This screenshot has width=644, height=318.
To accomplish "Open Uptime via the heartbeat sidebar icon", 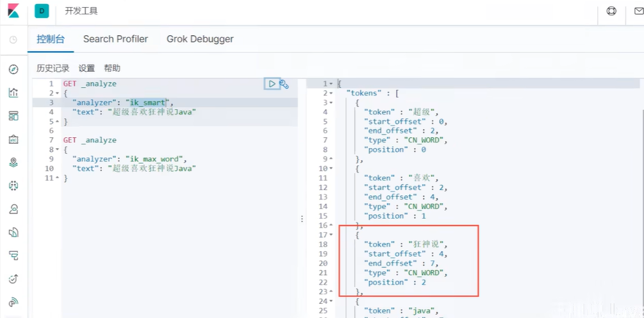I will [13, 278].
